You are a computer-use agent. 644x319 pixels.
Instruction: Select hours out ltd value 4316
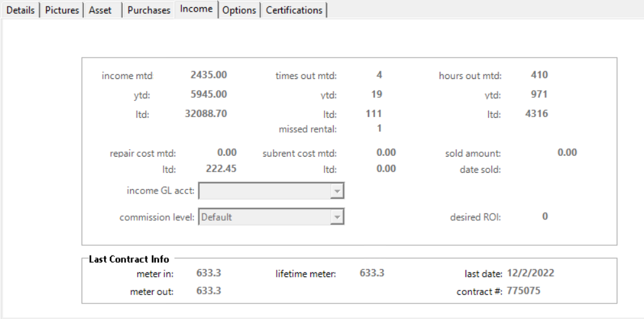[537, 113]
